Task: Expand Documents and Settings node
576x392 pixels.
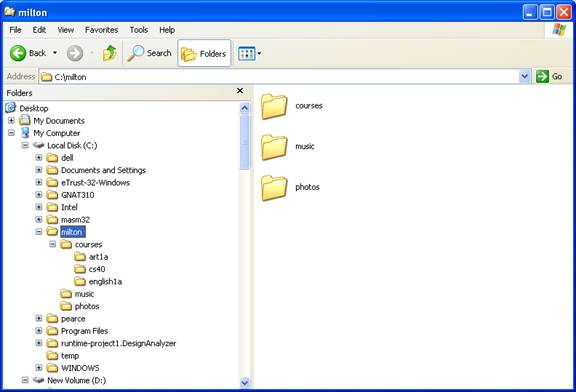Action: [39, 170]
